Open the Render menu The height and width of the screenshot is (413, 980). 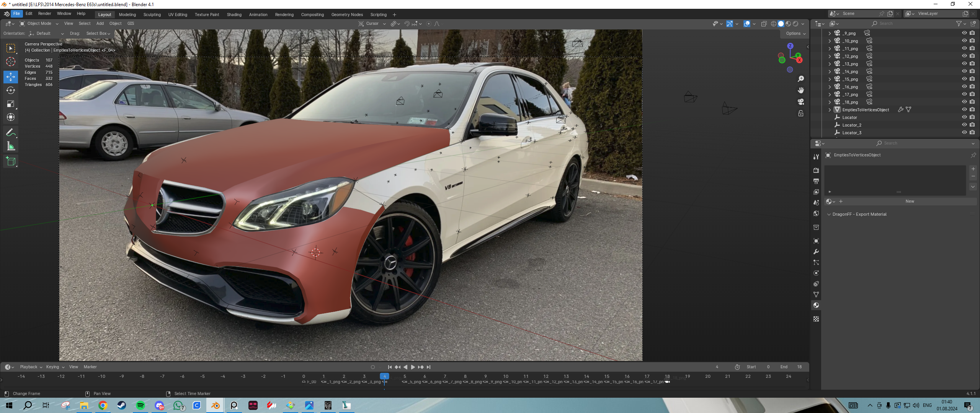tap(44, 14)
